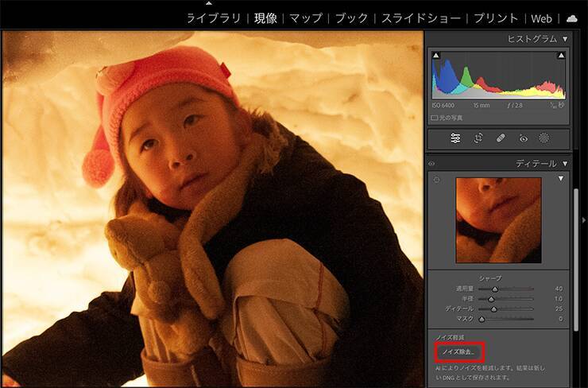Image resolution: width=588 pixels, height=388 pixels.
Task: Select the Red Eye correction tool
Action: 523,138
